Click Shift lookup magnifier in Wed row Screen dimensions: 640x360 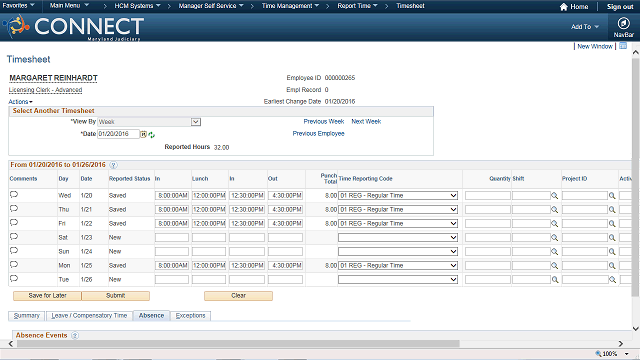pyautogui.click(x=555, y=196)
